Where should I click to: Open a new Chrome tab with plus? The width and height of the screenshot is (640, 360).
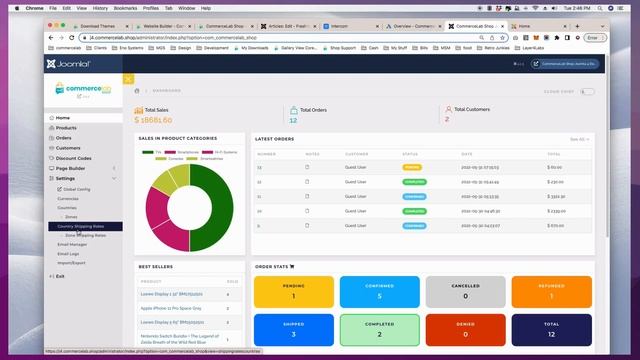577,26
